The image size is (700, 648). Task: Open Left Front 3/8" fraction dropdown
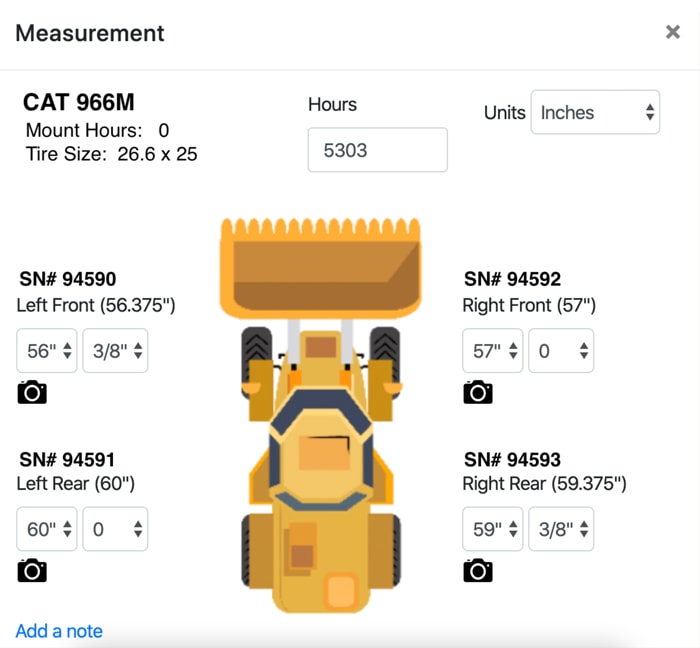pos(115,351)
